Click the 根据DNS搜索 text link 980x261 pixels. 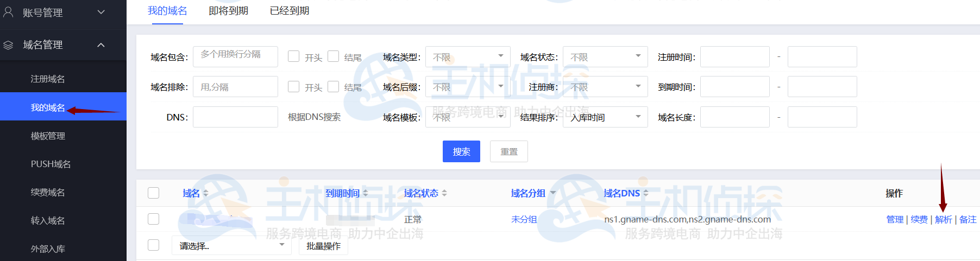tap(315, 117)
